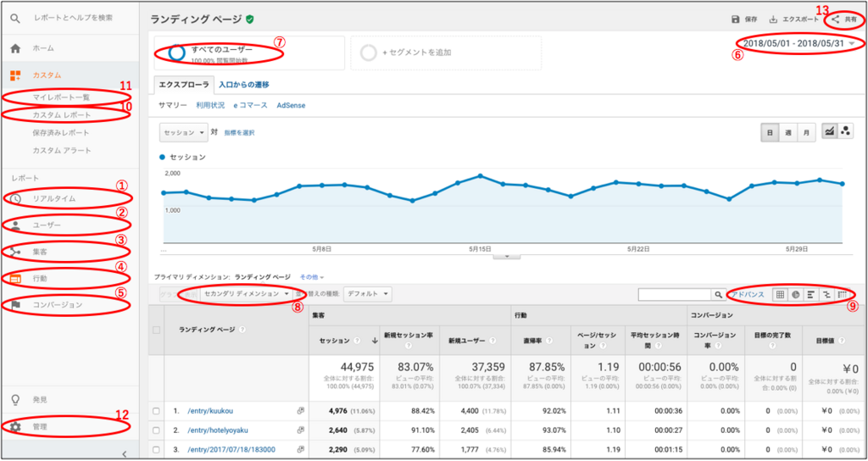The image size is (868, 461).
Task: Click the green verified shield icon
Action: [250, 19]
